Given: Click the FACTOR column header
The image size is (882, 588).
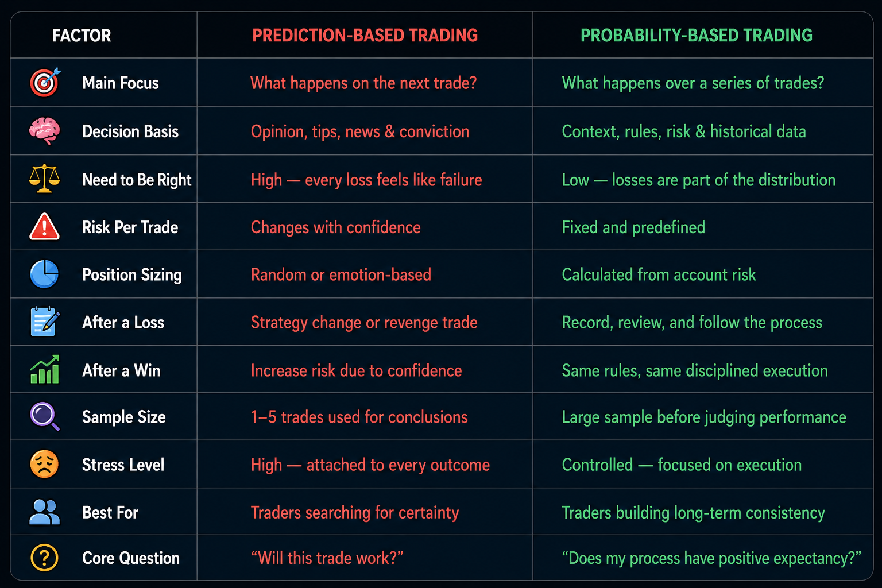Looking at the screenshot, I should coord(82,36).
